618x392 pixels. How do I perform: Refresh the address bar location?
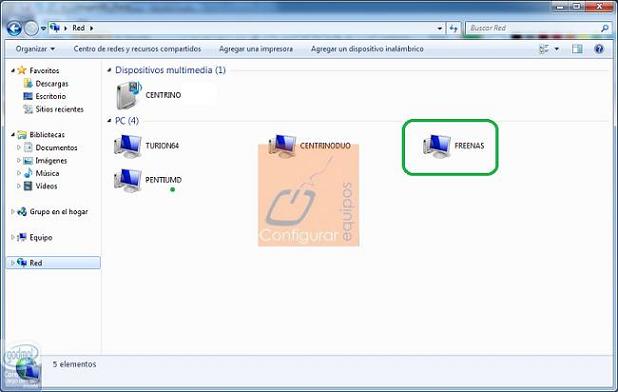tap(454, 28)
